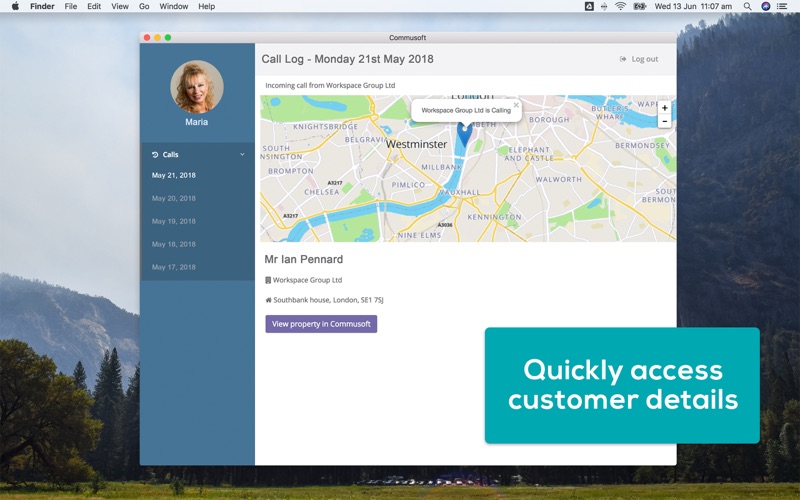
Task: Click the menu bar app icon left of Wi-Fi
Action: click(589, 6)
